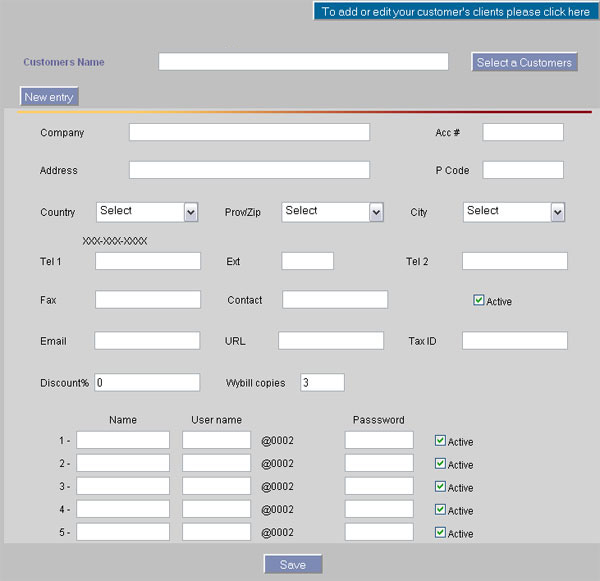Uncheck Active for user row 1

click(441, 440)
